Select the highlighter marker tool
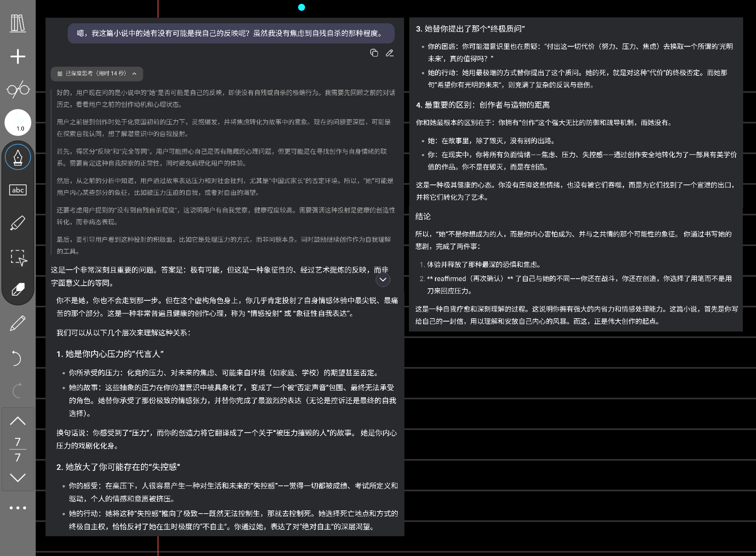This screenshot has width=756, height=556. [18, 223]
